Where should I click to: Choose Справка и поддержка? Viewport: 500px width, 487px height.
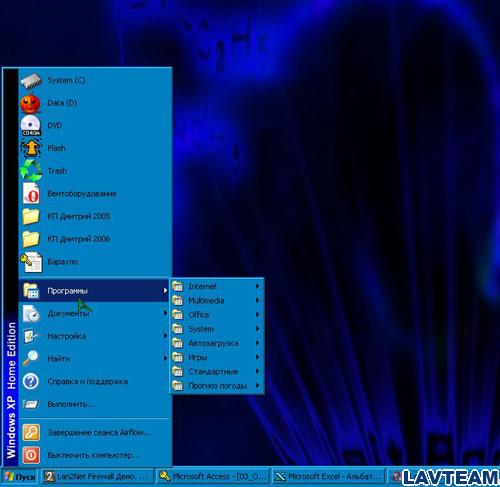(x=94, y=381)
